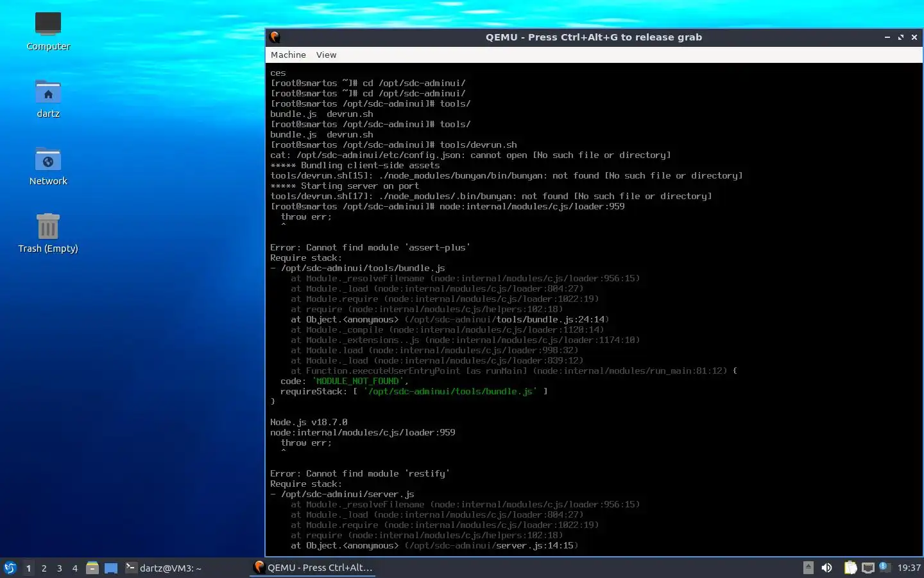Click the "- /opt/sdc-adminui/tools/bundle.js" require stack line
Image resolution: width=924 pixels, height=578 pixels.
pos(357,268)
